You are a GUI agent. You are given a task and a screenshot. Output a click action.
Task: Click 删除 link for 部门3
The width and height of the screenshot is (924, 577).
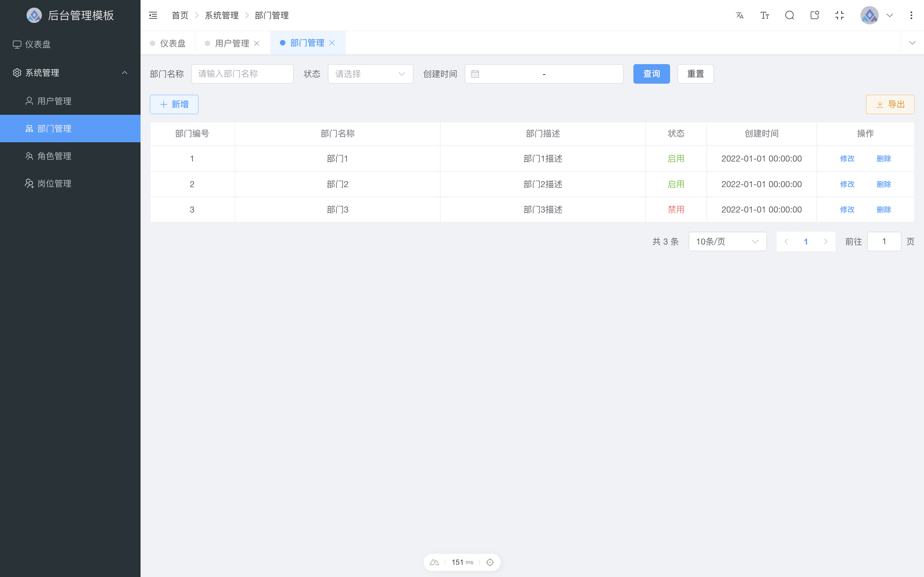click(884, 209)
